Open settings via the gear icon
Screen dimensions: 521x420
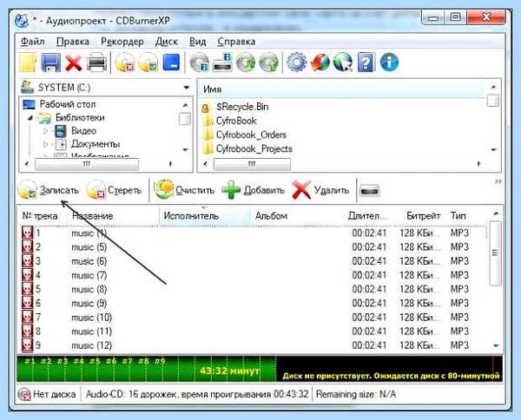(296, 62)
